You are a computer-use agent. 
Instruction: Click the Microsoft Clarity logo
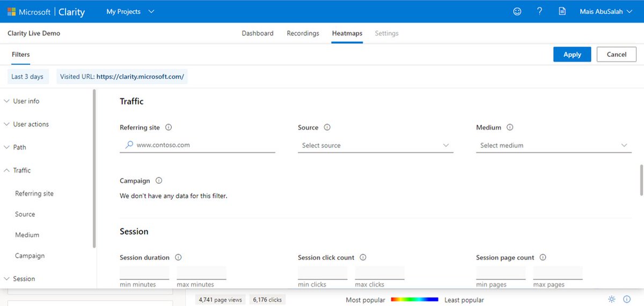[x=46, y=11]
